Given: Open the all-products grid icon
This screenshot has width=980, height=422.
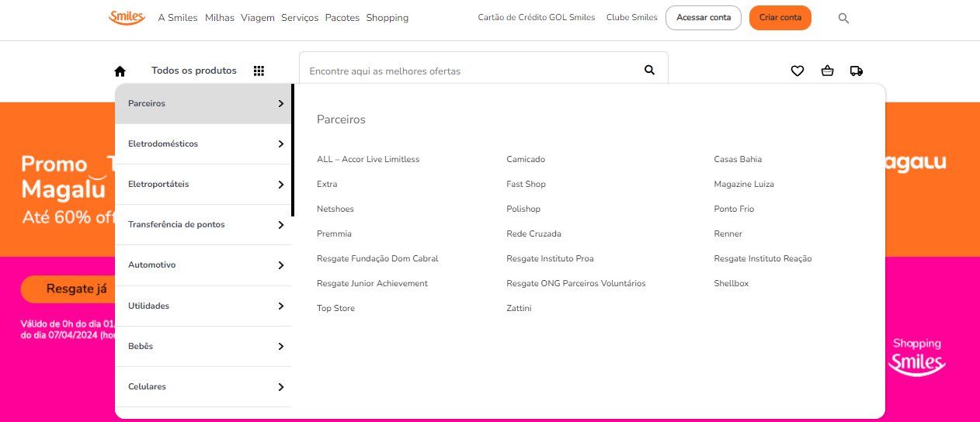Looking at the screenshot, I should [259, 71].
